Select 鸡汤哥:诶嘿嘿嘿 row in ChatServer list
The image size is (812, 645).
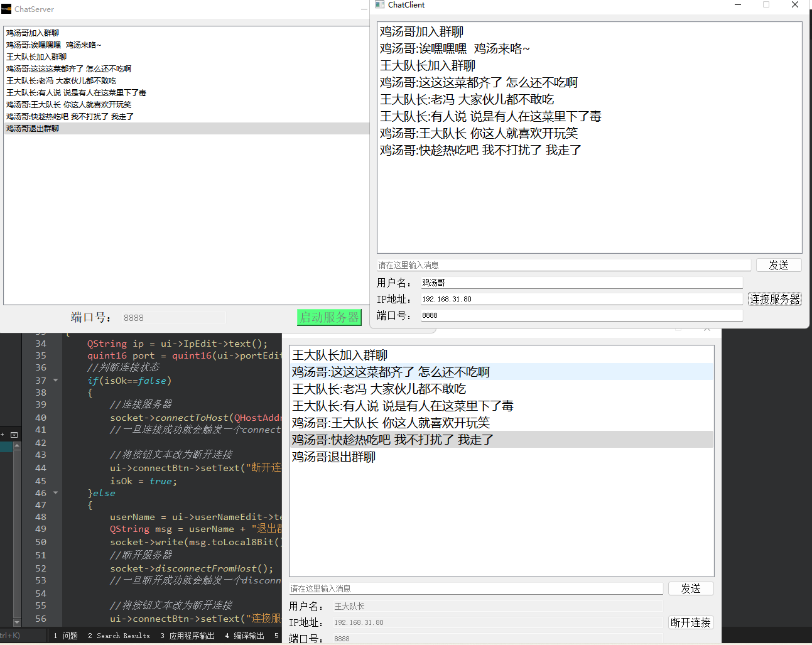(x=187, y=45)
